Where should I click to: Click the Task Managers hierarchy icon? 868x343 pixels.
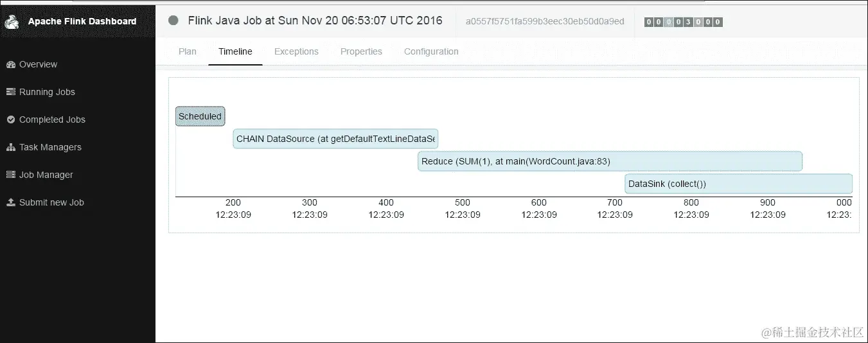[10, 147]
